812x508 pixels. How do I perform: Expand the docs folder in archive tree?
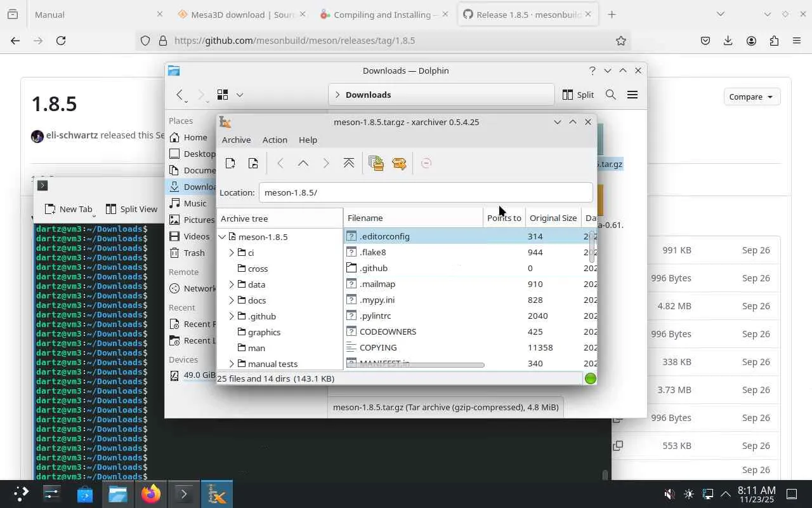click(232, 300)
